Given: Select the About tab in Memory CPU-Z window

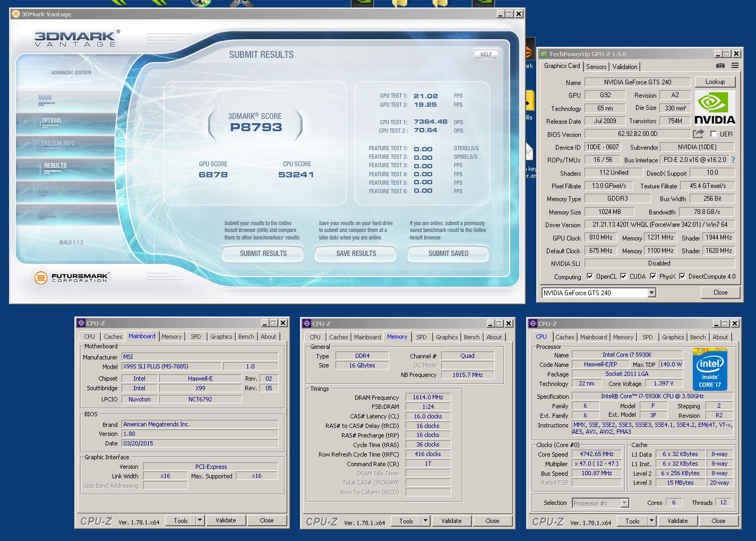Looking at the screenshot, I should tap(494, 337).
